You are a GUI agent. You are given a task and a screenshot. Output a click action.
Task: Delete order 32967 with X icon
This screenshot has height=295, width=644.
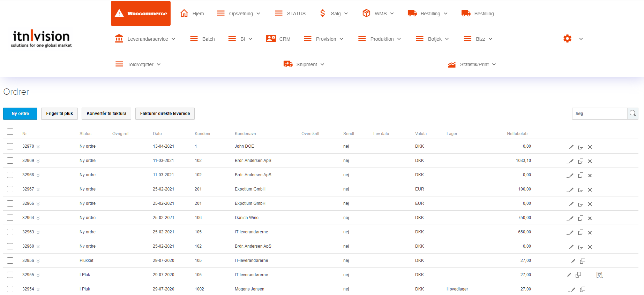(x=590, y=190)
